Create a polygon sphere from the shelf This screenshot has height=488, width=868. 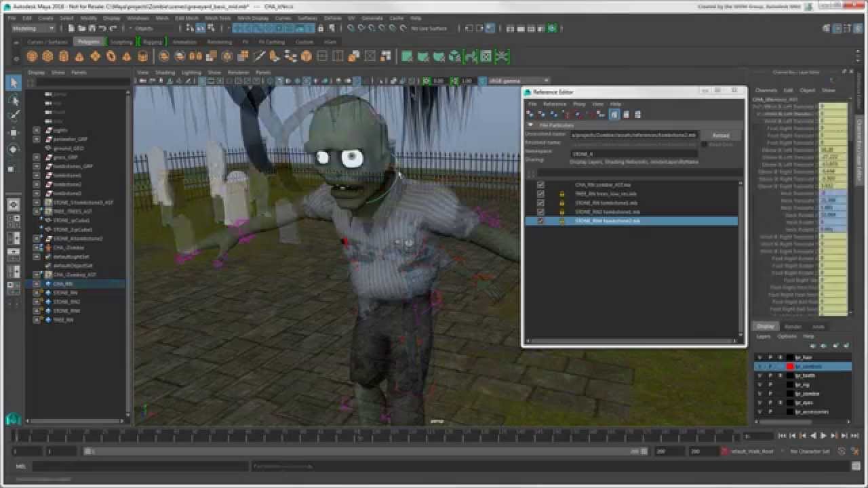point(32,57)
